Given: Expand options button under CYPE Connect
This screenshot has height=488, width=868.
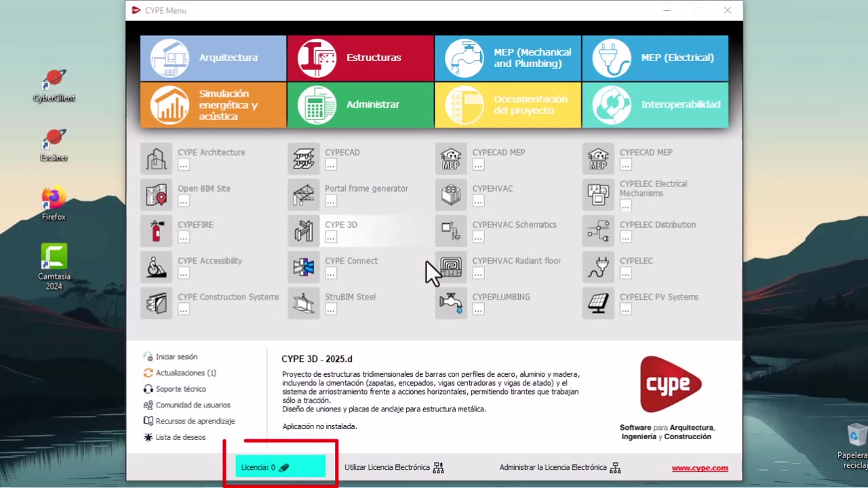Looking at the screenshot, I should (x=331, y=272).
